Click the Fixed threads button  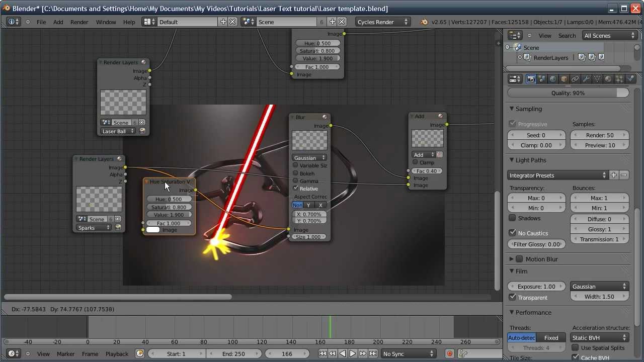551,338
